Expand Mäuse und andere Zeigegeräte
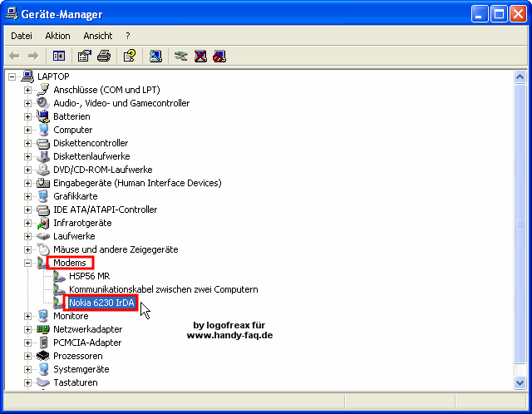This screenshot has width=532, height=414. pos(27,249)
